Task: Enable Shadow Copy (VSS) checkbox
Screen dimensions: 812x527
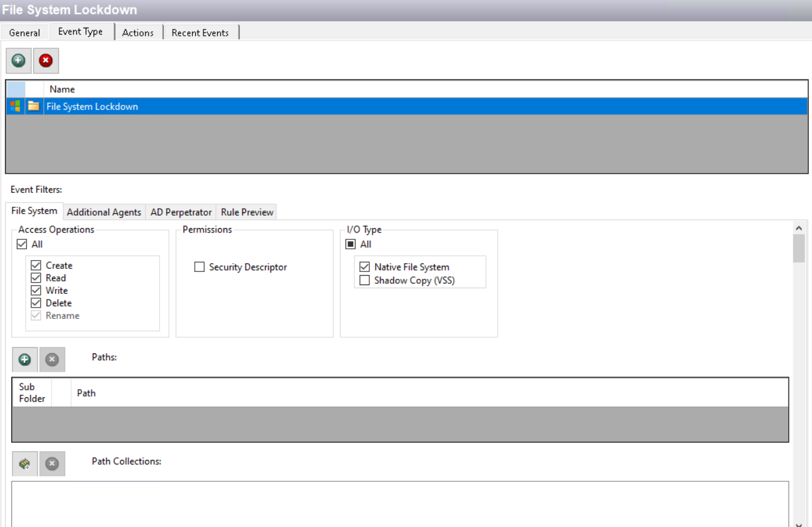Action: tap(364, 280)
